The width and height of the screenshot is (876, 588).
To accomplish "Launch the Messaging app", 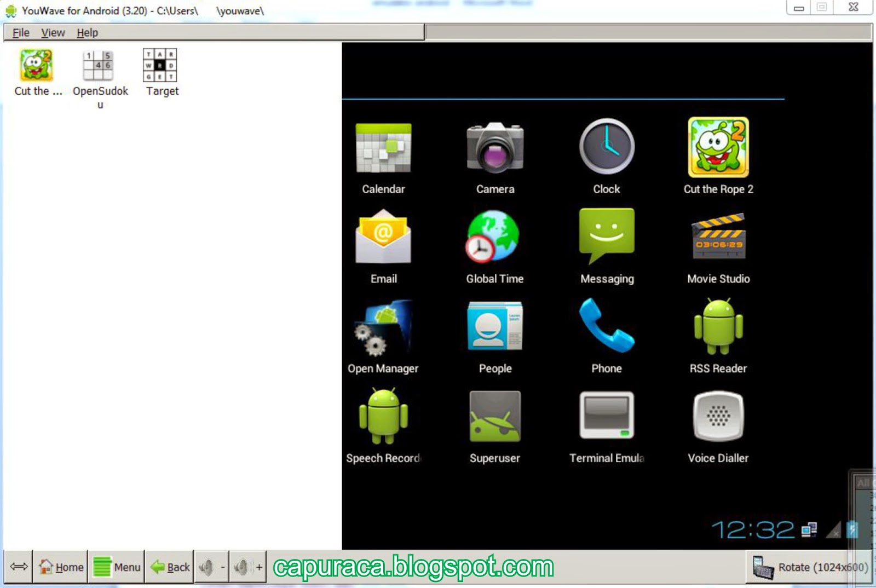I will coord(607,247).
